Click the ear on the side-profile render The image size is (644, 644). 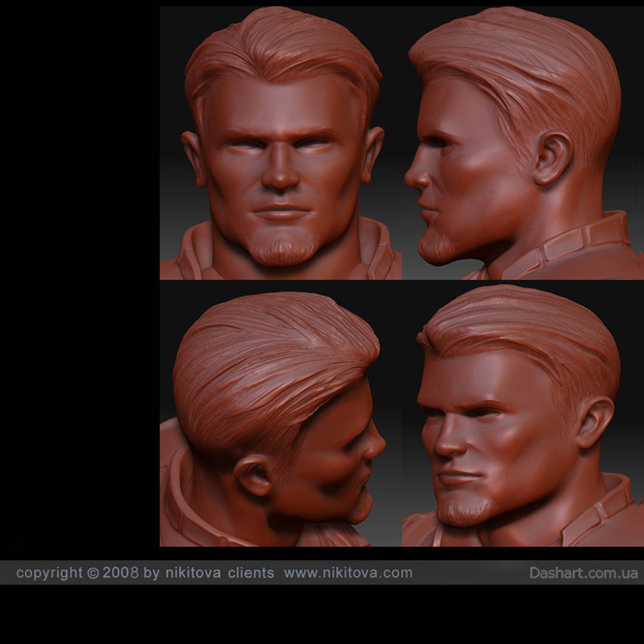(553, 158)
